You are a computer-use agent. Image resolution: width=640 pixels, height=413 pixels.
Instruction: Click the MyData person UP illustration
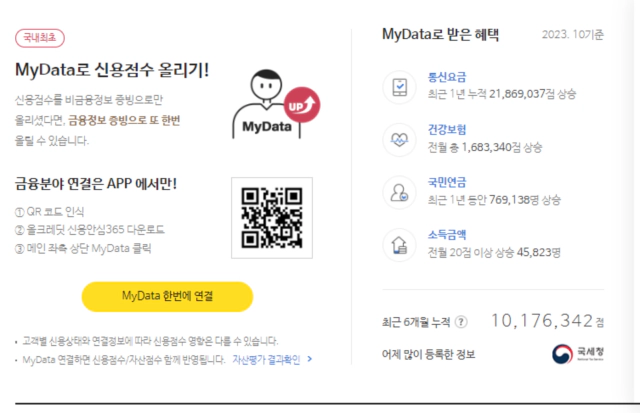[276, 104]
